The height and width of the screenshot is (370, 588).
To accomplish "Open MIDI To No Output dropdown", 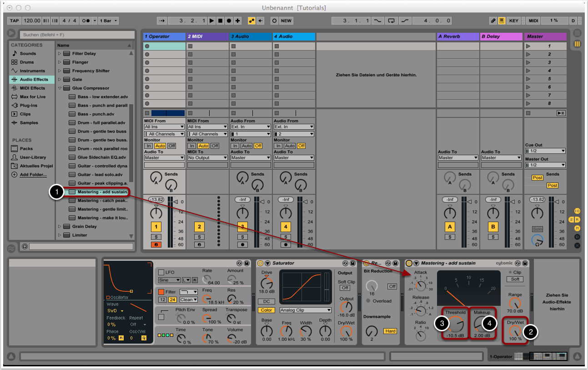I will tap(207, 158).
